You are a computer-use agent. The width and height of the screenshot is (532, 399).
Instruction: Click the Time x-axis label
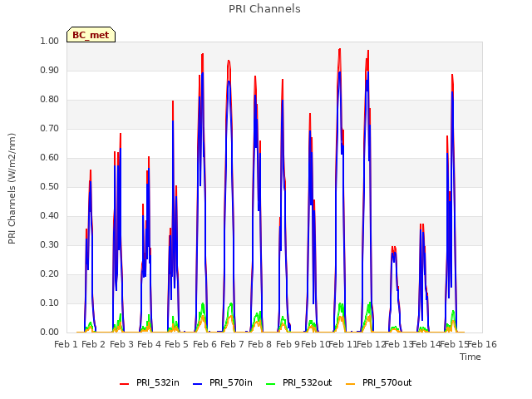point(470,357)
